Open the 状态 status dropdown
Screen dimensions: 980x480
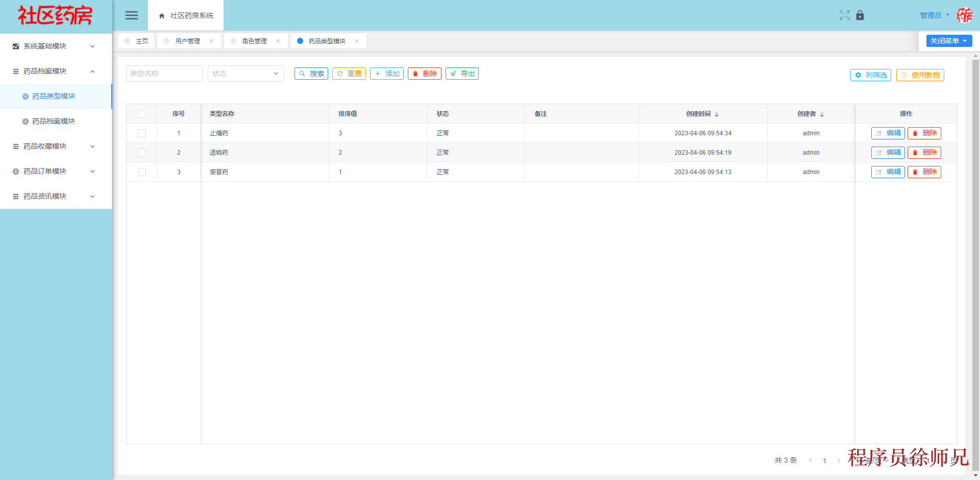tap(246, 73)
